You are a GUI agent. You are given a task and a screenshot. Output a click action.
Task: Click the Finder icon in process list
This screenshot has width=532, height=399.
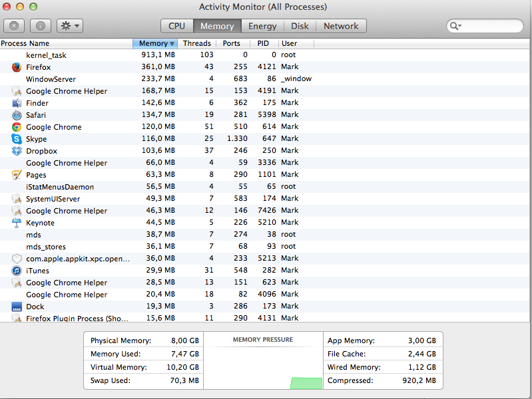click(x=17, y=103)
